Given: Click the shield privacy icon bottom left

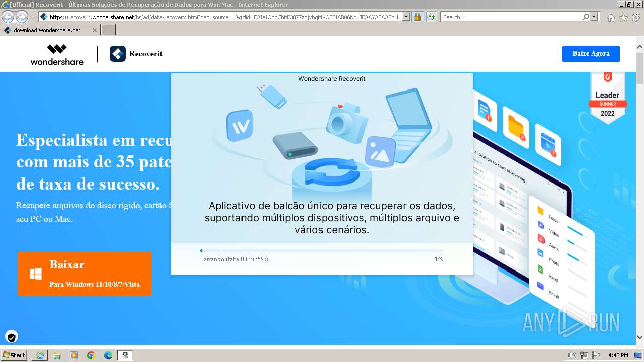Looking at the screenshot, I should point(12,337).
